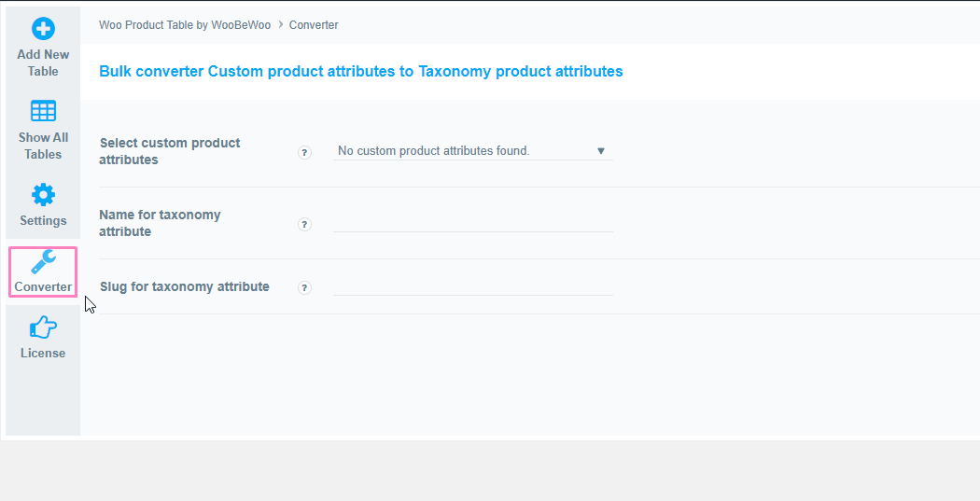Switch to the 'License' sidebar label
980x501 pixels.
tap(43, 353)
